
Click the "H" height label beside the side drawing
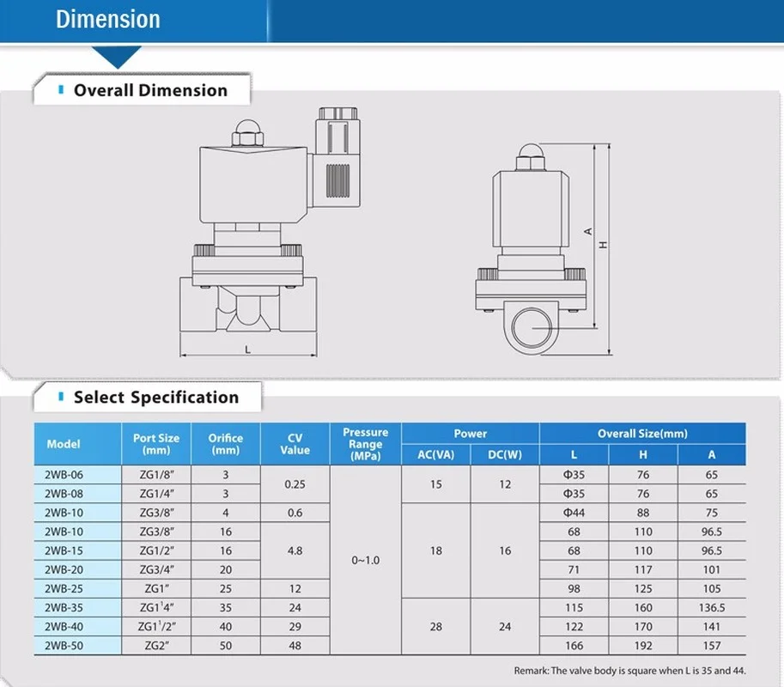coord(604,245)
